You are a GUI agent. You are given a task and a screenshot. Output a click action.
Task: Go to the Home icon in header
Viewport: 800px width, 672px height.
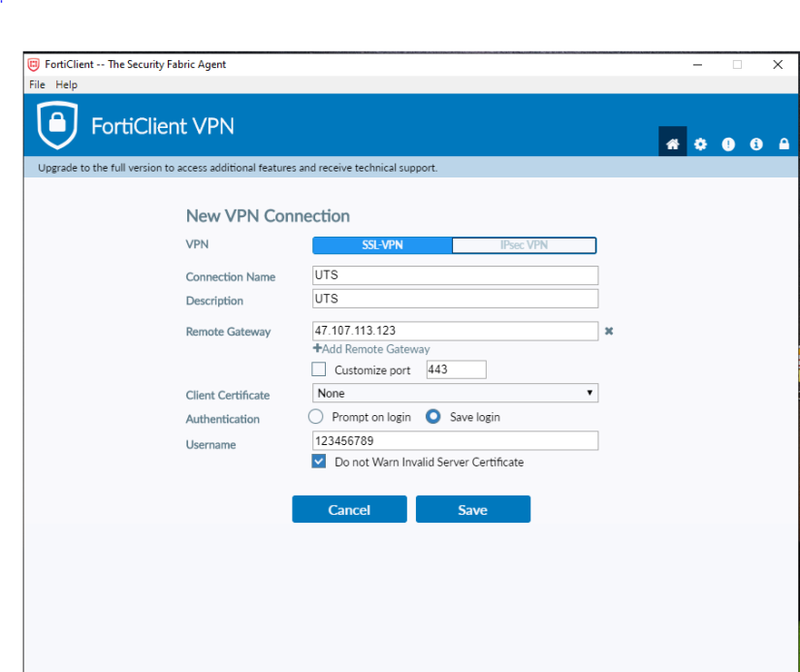[672, 144]
